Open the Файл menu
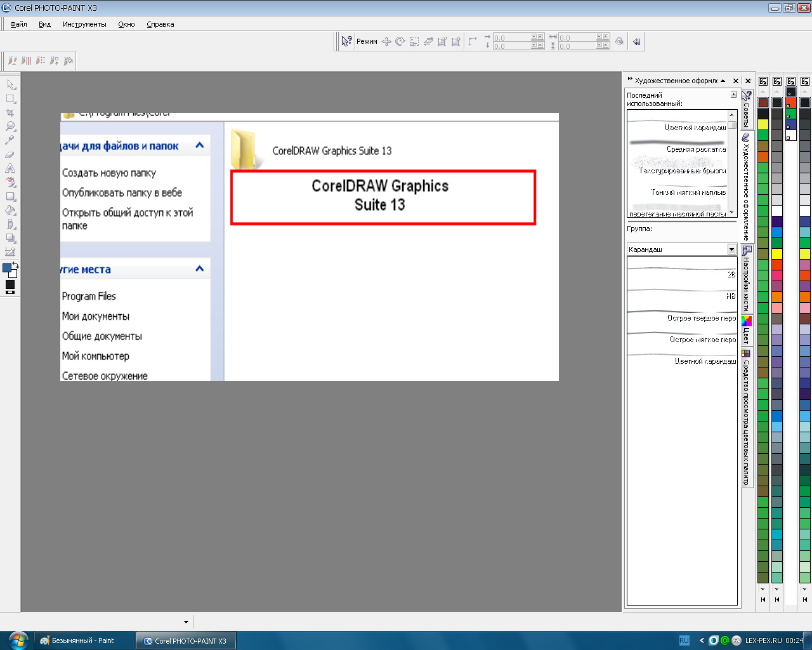Viewport: 812px width, 650px height. [x=18, y=24]
